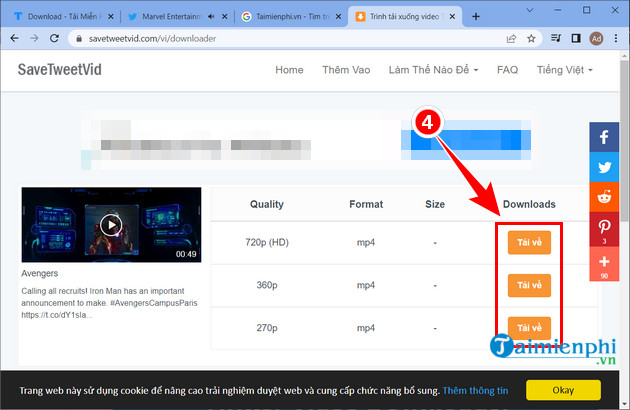Minimize the Chrome window

558,10
